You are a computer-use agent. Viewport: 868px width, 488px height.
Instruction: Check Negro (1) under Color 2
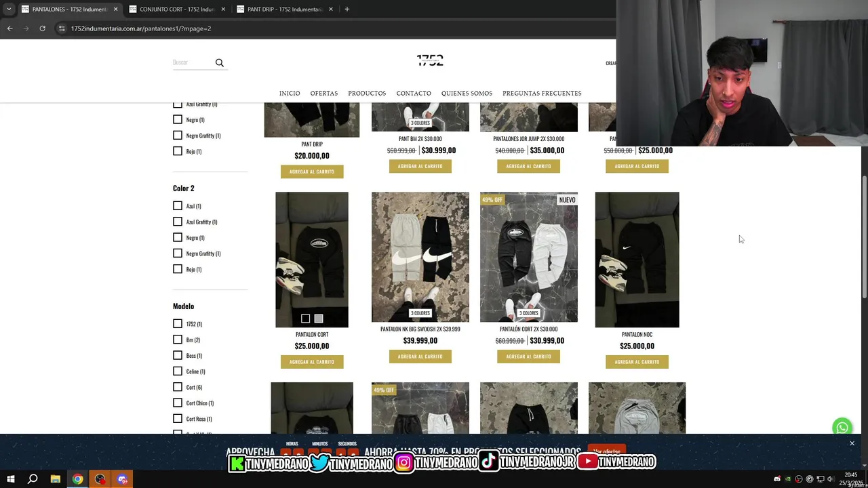(x=178, y=237)
